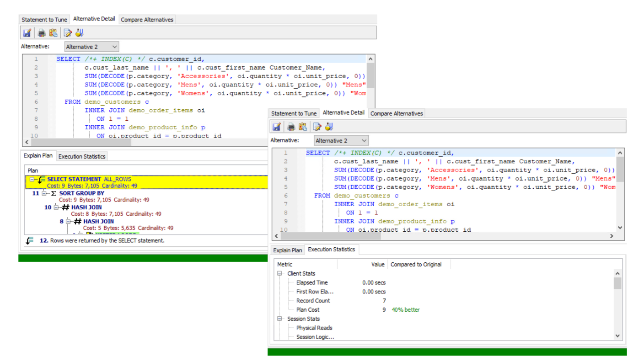Open the Compare Alternatives tab
This screenshot has height=362, width=644.
(396, 113)
